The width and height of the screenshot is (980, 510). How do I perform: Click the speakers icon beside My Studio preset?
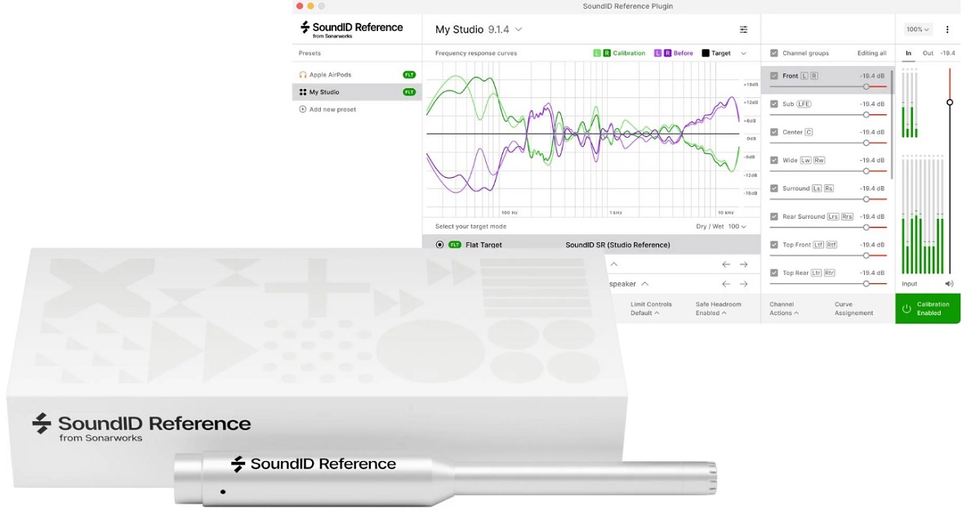(x=303, y=92)
